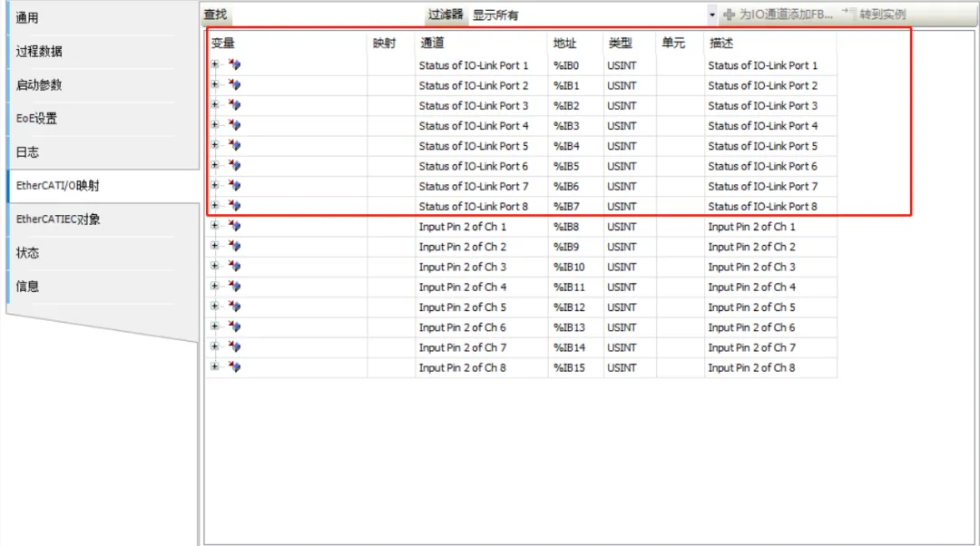Click variable icon in Status of IO-Link Port 4 row
This screenshot has width=980, height=546.
(x=235, y=125)
